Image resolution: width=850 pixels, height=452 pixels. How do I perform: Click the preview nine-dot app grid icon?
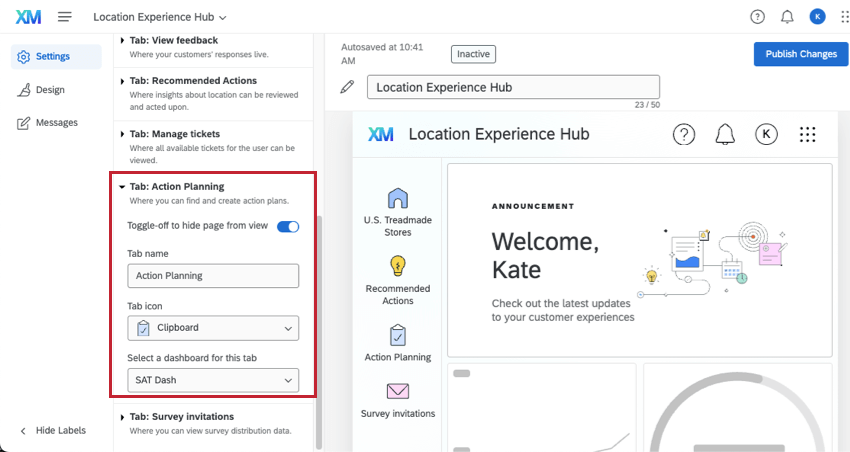click(x=807, y=134)
